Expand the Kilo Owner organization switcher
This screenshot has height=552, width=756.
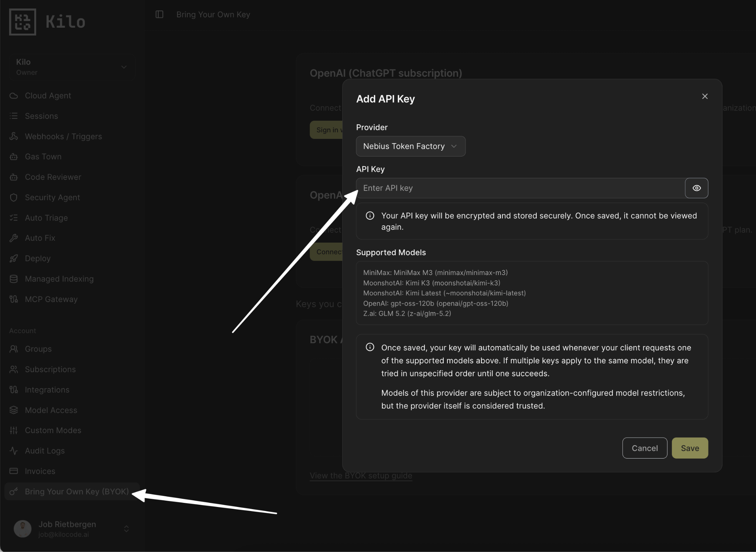(72, 67)
